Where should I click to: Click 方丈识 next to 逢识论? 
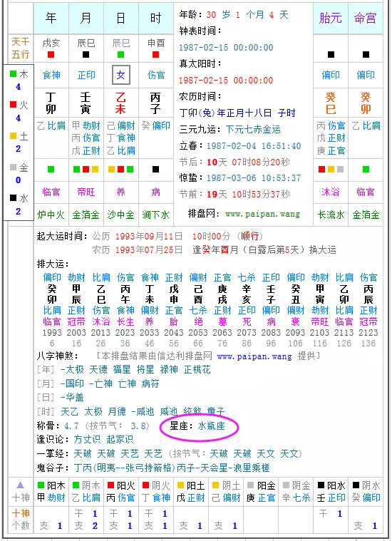coord(87,440)
